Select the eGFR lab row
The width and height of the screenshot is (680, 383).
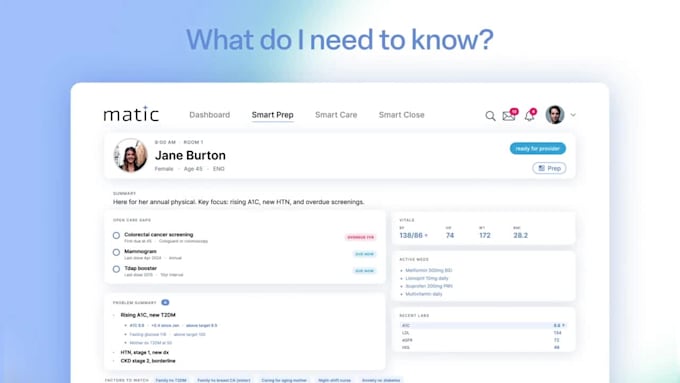pos(483,340)
